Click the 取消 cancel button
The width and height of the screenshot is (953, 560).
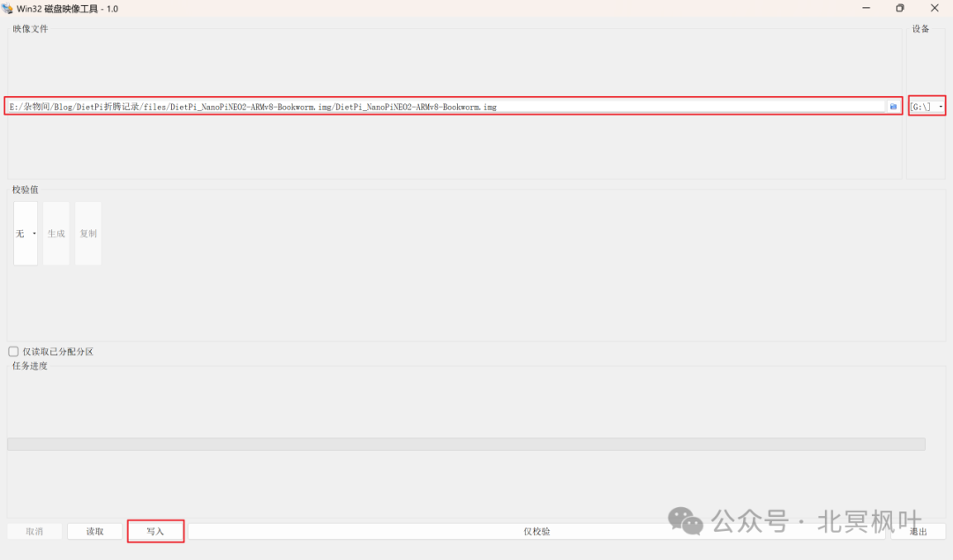coord(34,532)
